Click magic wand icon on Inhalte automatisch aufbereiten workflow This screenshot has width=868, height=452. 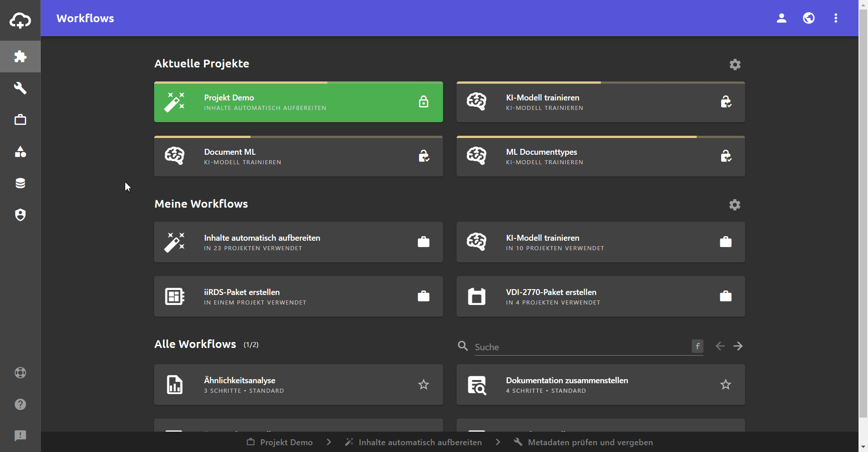pyautogui.click(x=175, y=242)
